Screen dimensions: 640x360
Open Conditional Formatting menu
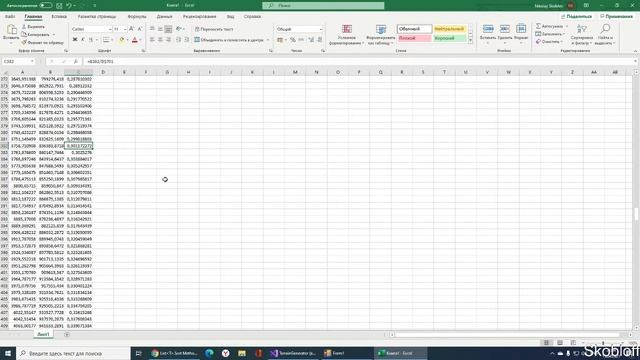[347, 34]
